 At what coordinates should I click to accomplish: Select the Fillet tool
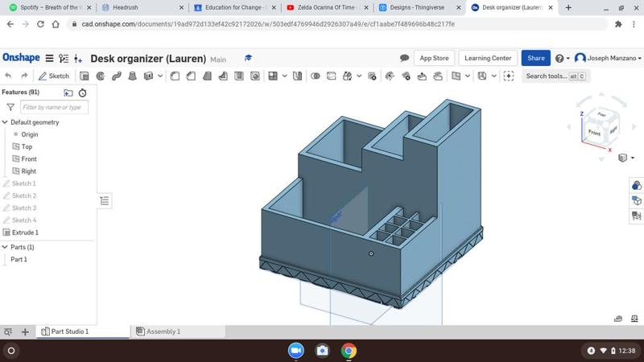175,76
